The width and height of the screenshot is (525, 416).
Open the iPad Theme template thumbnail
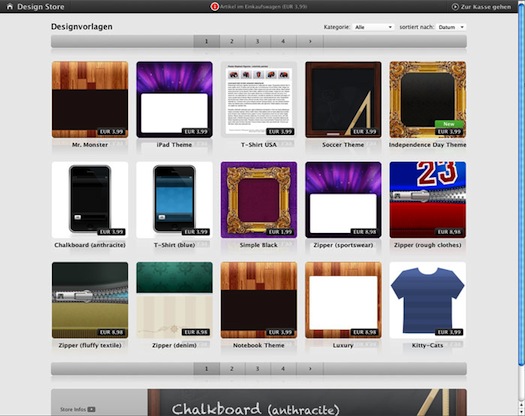coord(174,99)
